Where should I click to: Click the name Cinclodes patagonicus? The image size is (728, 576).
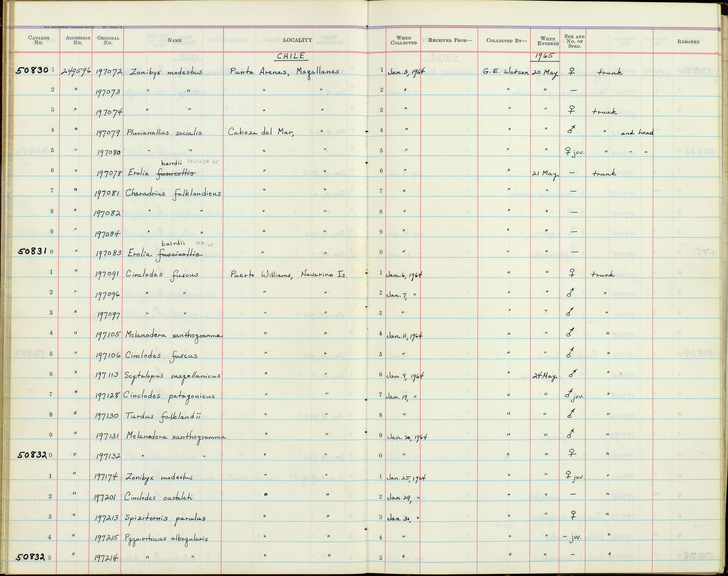click(169, 396)
